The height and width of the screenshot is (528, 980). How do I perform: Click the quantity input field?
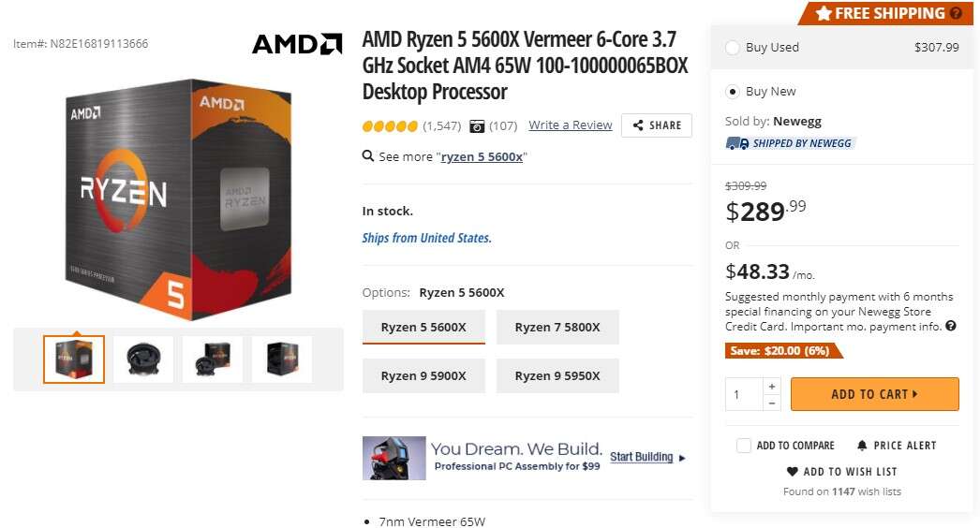pos(744,394)
